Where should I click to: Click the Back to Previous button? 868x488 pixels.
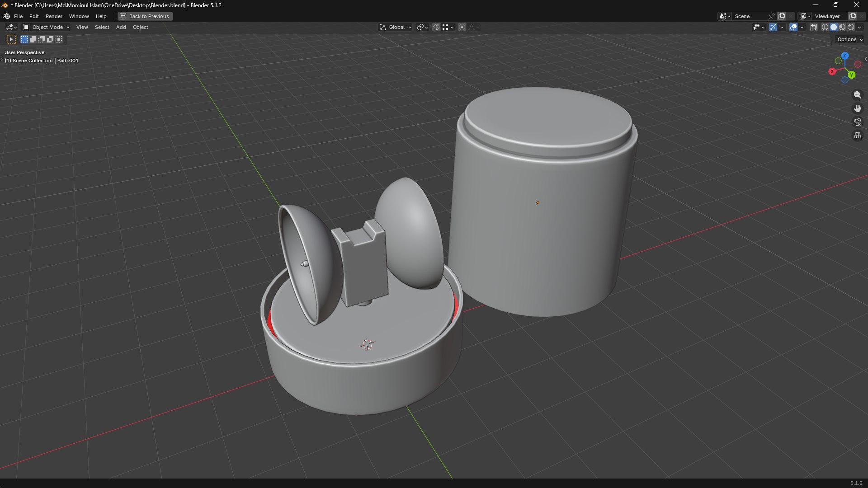coord(145,16)
